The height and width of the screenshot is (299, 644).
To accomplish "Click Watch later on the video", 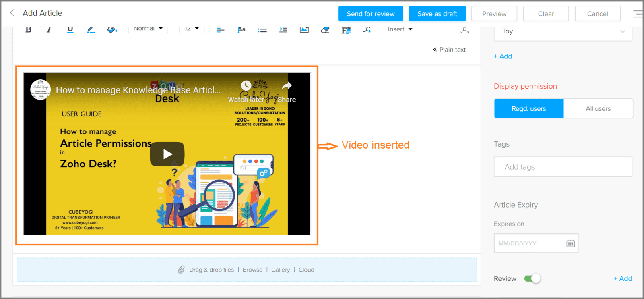I will coord(246,92).
